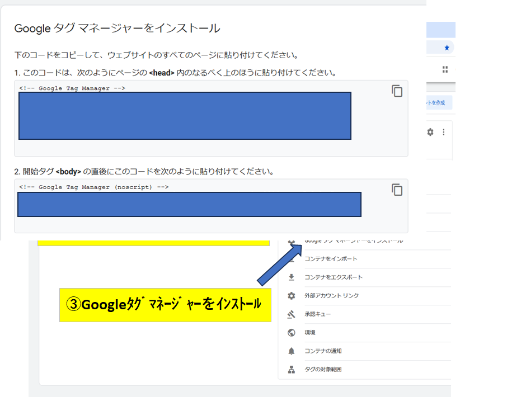
Task: Open the gear settings icon in background page
Action: pyautogui.click(x=430, y=132)
